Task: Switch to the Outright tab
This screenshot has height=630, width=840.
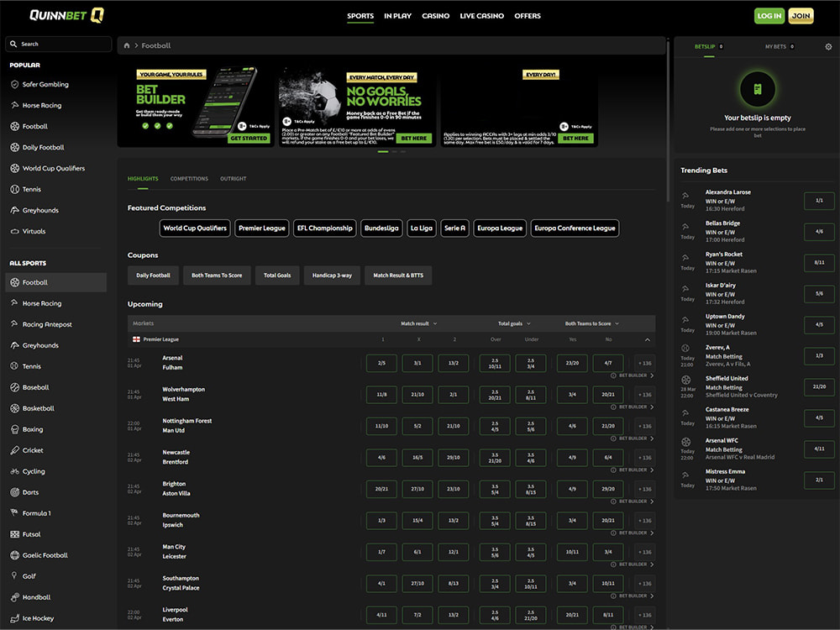Action: tap(233, 179)
